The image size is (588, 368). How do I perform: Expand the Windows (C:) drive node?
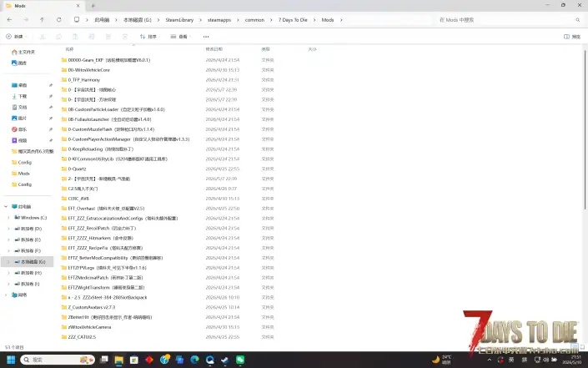point(8,218)
